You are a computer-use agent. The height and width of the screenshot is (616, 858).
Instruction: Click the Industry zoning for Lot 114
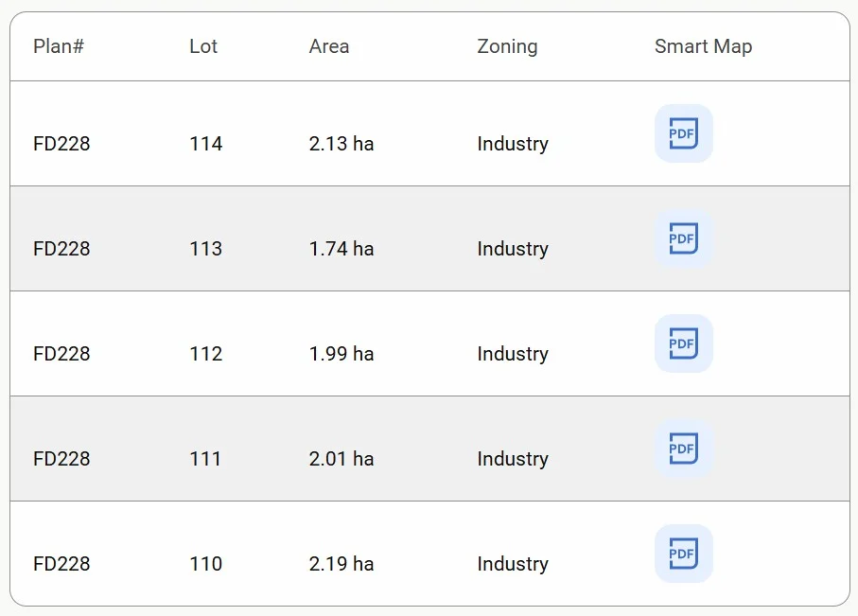(513, 144)
